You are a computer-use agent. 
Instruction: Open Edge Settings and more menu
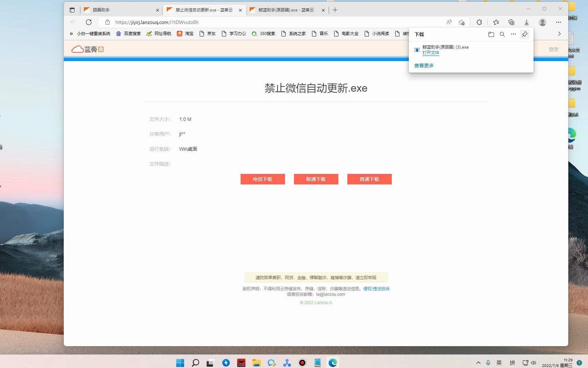[559, 22]
